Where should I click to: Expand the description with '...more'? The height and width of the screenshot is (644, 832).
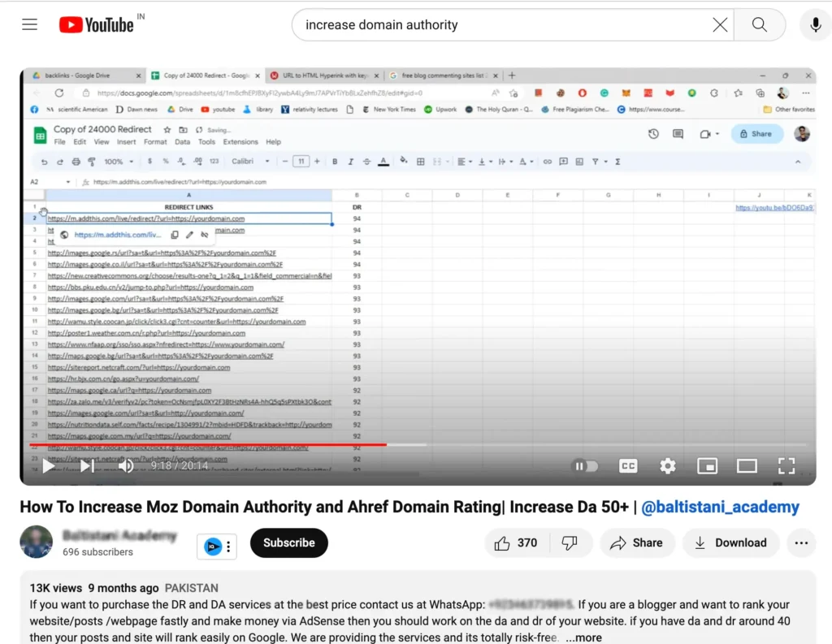tap(583, 638)
